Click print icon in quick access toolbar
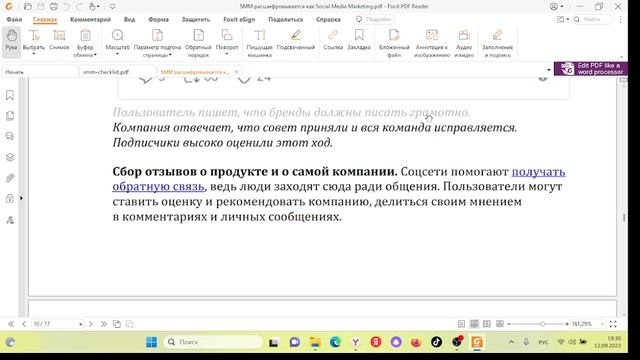The image size is (640, 360). (x=53, y=7)
